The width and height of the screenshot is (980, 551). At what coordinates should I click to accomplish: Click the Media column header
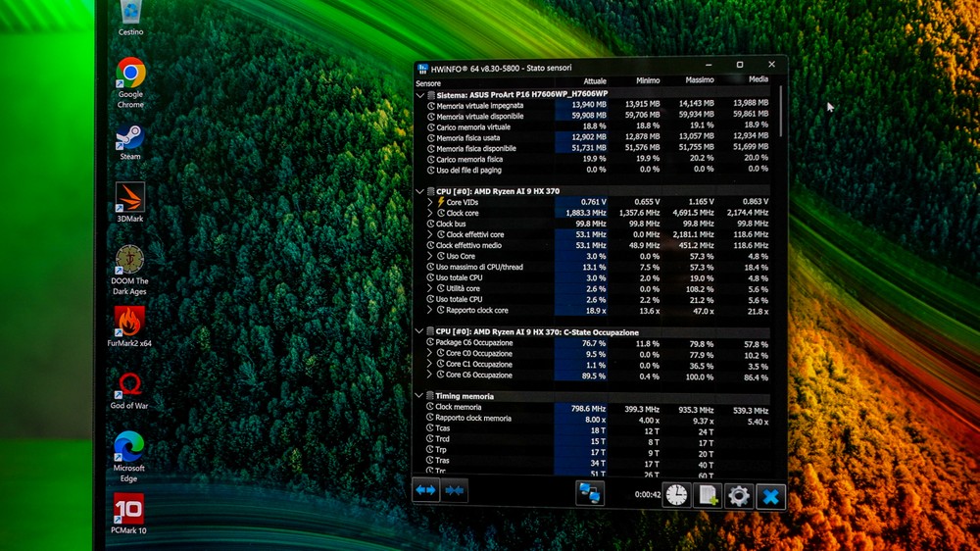(759, 79)
